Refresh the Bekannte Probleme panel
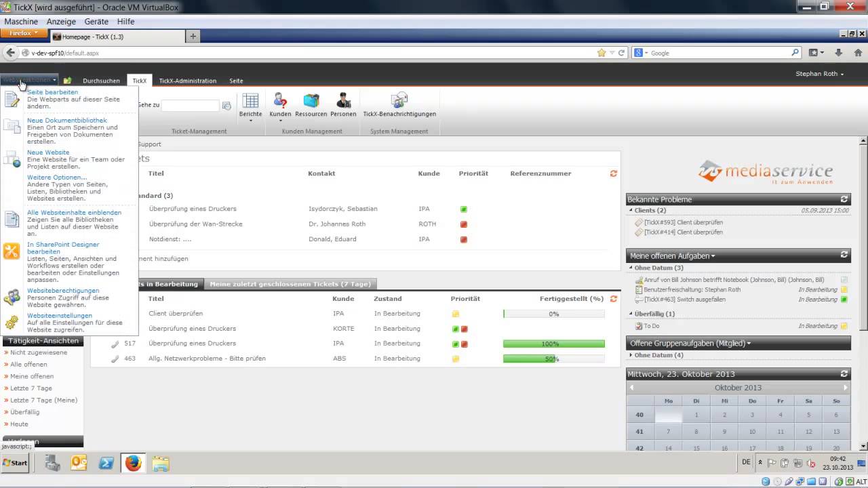 click(844, 199)
